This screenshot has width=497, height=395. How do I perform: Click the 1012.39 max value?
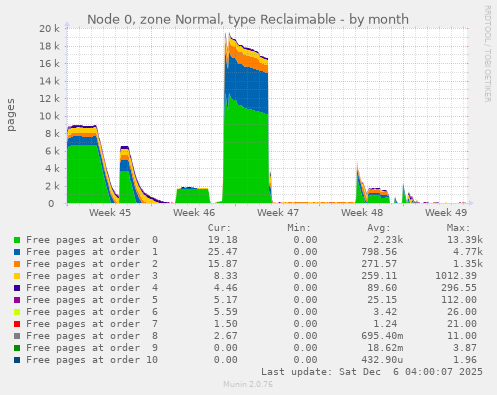pos(456,276)
